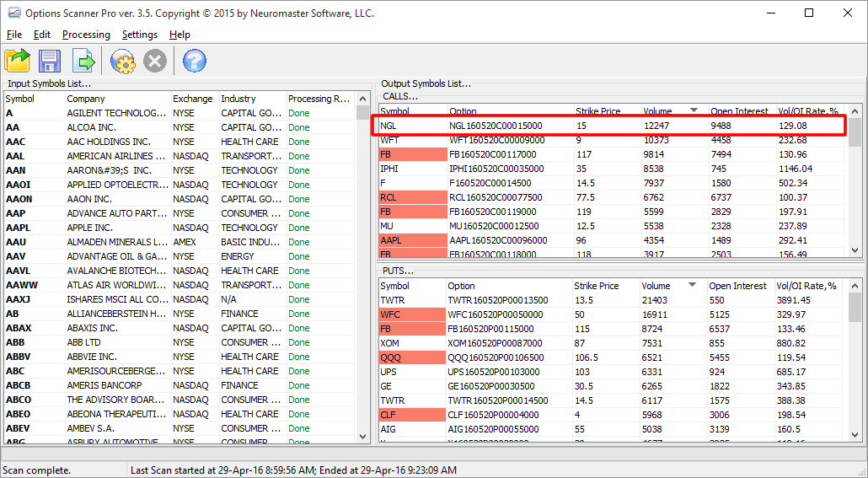This screenshot has width=868, height=478.
Task: Click the Scan complete status text
Action: coord(36,470)
